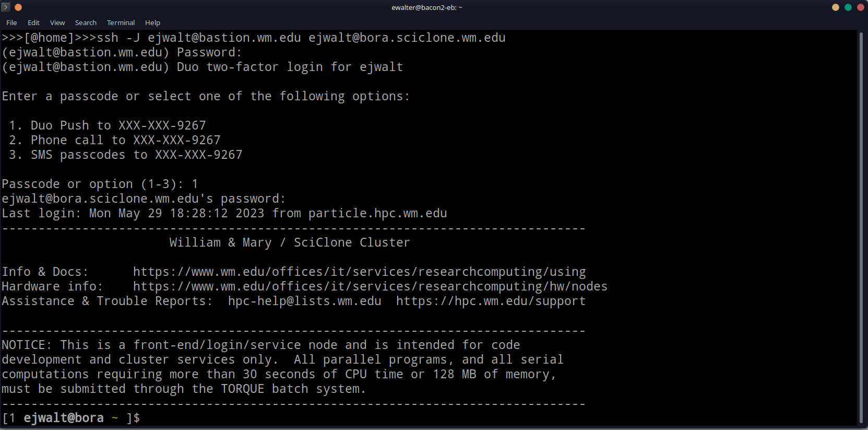
Task: Open the Search menu
Action: [x=86, y=22]
